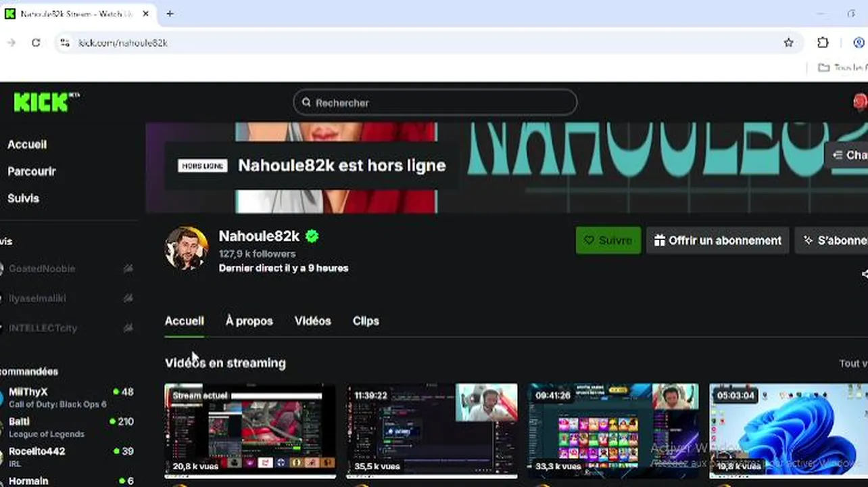Click Dernier direct il y a 9 heures
This screenshot has height=487, width=868.
[284, 268]
